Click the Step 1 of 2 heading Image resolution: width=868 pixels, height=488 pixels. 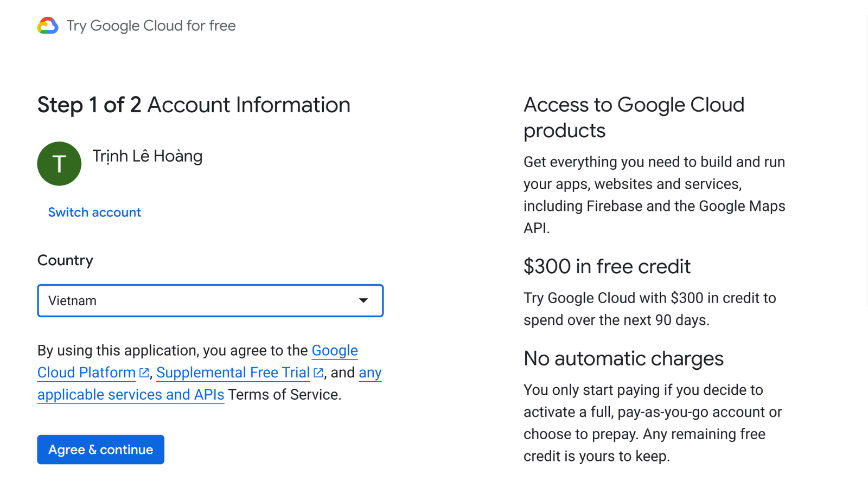[194, 105]
